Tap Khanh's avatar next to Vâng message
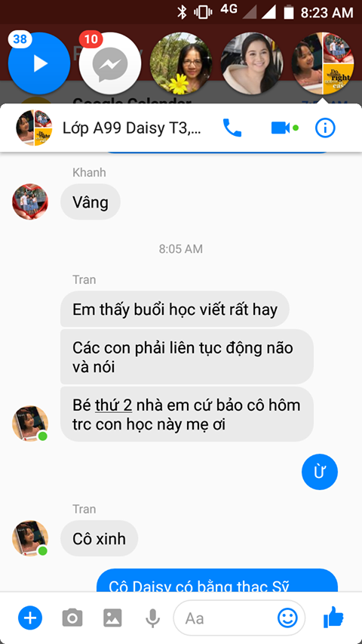Screen dimensions: 362x644 pyautogui.click(x=30, y=202)
